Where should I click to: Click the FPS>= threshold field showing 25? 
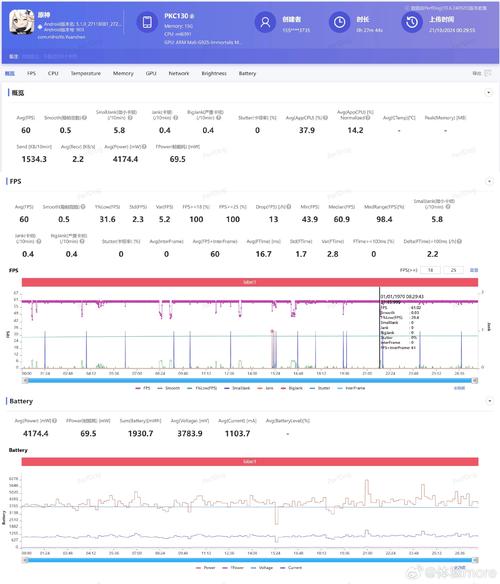453,270
